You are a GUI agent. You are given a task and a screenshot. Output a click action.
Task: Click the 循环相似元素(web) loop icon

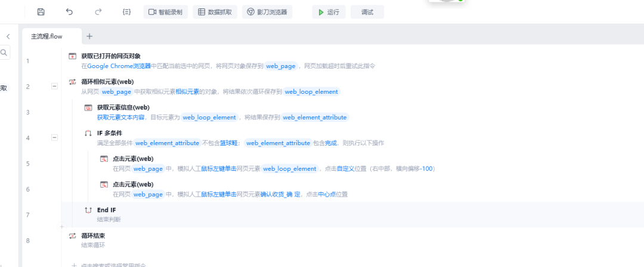pos(72,82)
